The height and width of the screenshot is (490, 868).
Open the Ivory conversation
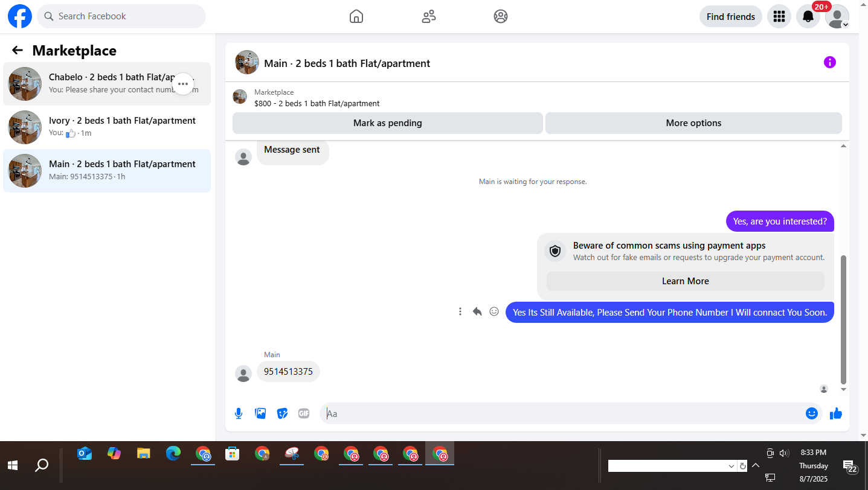[107, 127]
